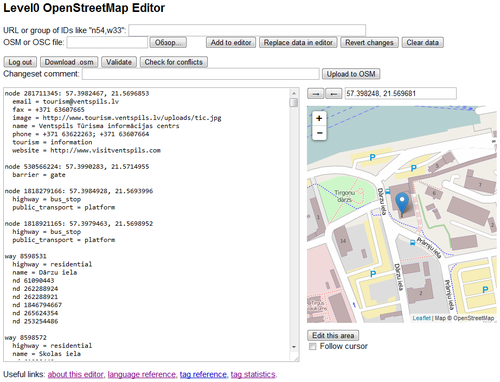This screenshot has width=500, height=382.
Task: Click Replace data in editor
Action: click(x=298, y=43)
